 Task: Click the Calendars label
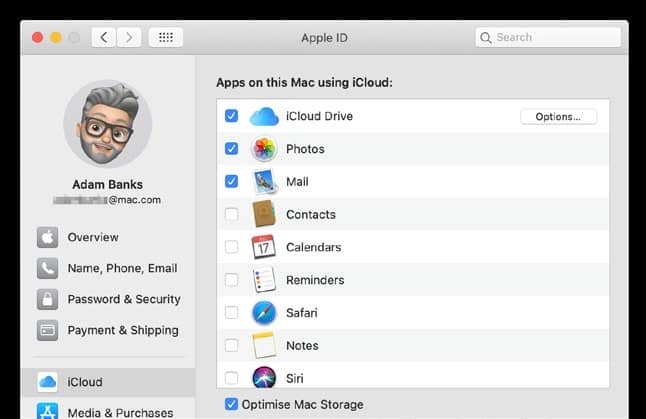[x=314, y=247]
